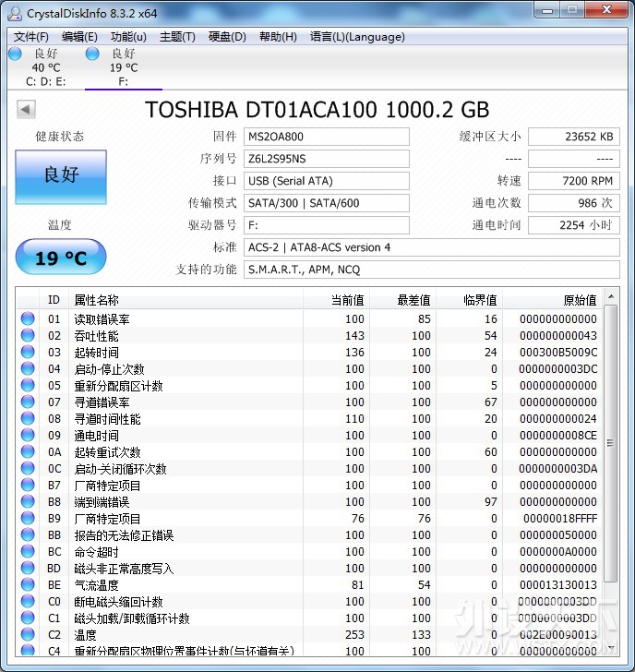
Task: Click the status orb for B8 端到端错误
Action: pos(28,502)
